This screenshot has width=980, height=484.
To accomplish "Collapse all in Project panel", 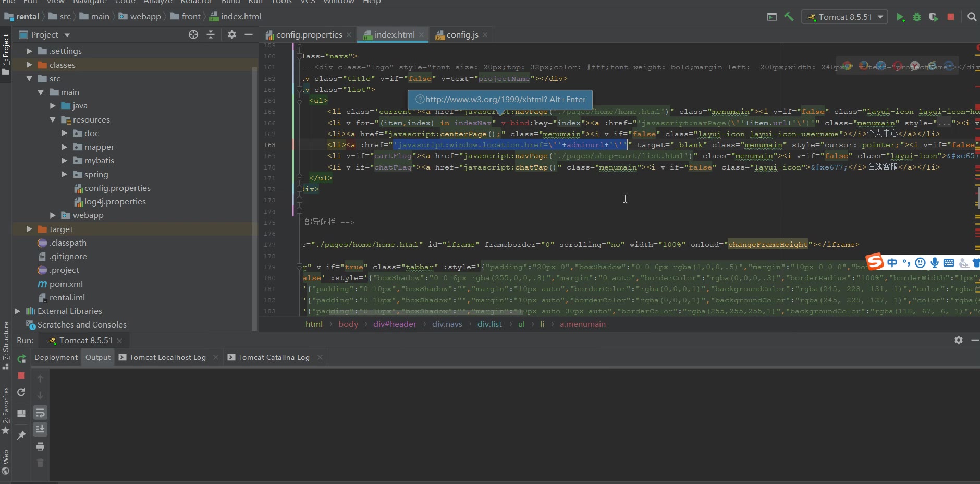I will [x=211, y=34].
